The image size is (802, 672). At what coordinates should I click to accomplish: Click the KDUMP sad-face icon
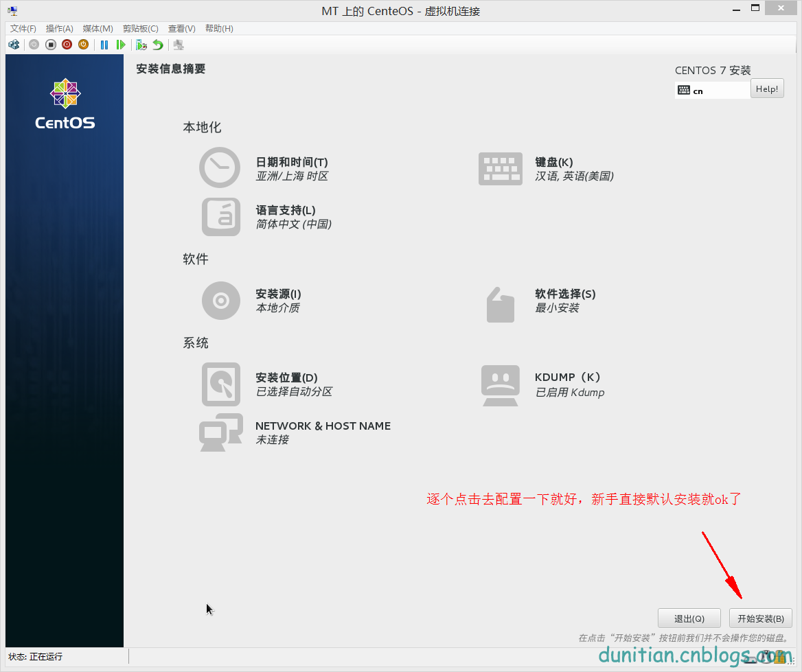501,386
